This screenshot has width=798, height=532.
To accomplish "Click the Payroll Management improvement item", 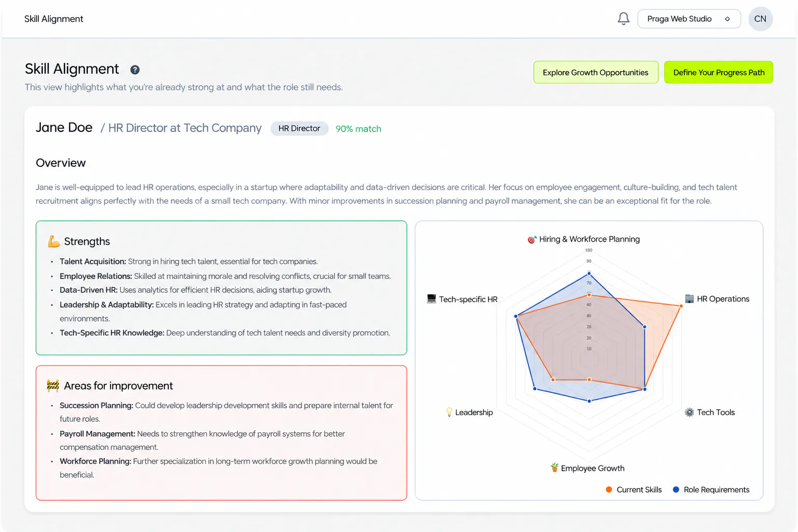I will (x=202, y=440).
